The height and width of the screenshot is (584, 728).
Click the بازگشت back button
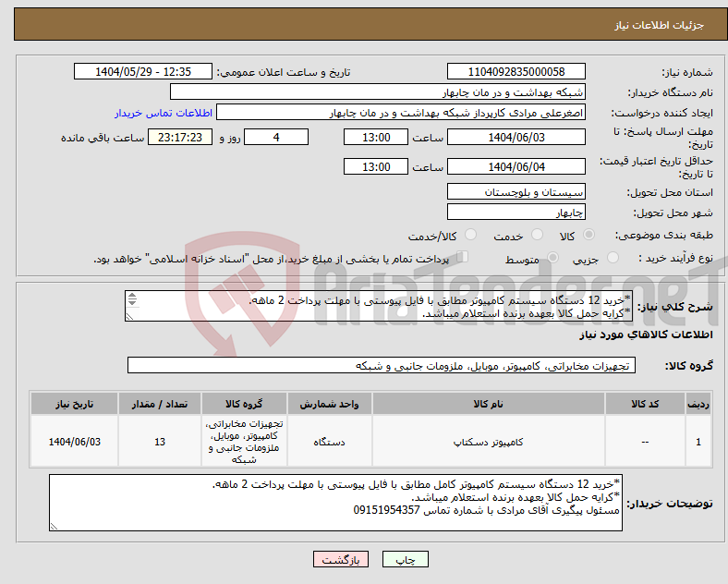click(x=341, y=559)
